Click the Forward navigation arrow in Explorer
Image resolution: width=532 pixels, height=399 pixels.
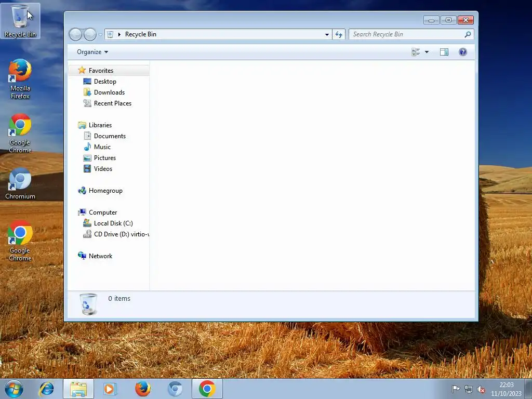point(90,34)
